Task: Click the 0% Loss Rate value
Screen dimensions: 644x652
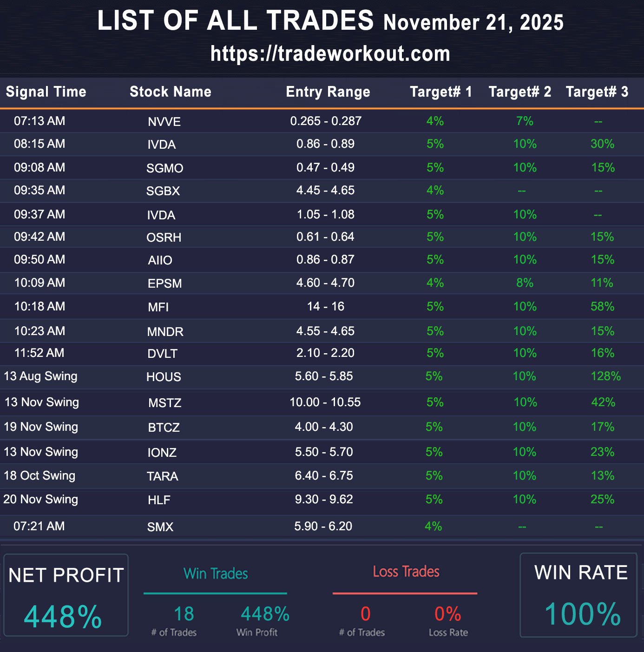Action: 447,614
